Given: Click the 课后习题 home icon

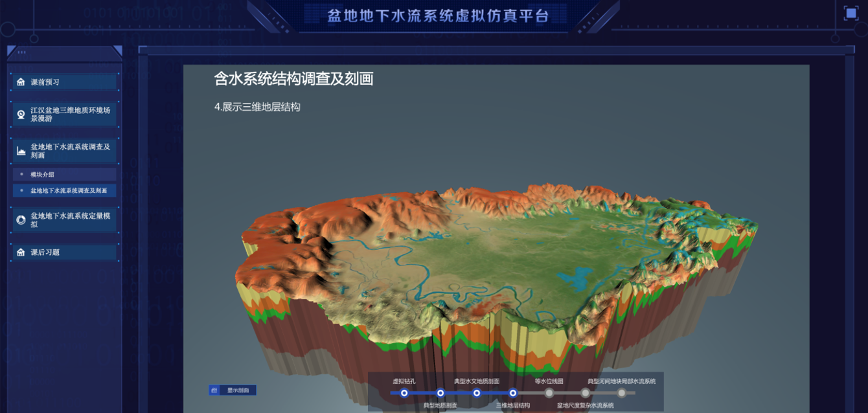Looking at the screenshot, I should pyautogui.click(x=21, y=252).
